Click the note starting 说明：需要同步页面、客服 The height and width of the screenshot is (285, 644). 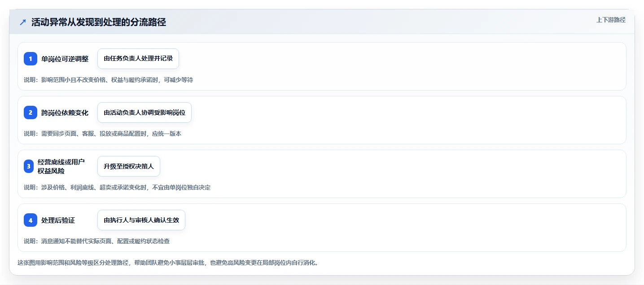coord(102,134)
